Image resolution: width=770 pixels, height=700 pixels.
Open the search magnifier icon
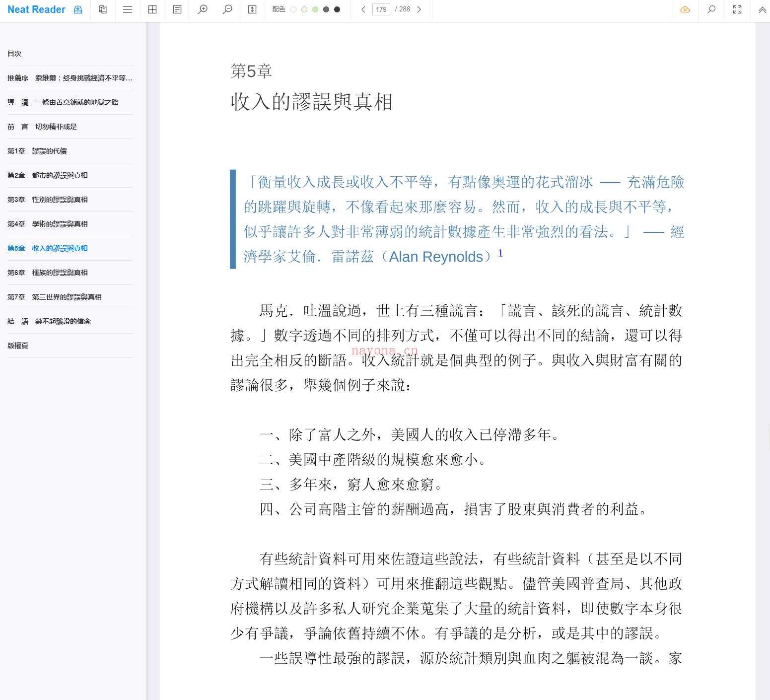[711, 9]
